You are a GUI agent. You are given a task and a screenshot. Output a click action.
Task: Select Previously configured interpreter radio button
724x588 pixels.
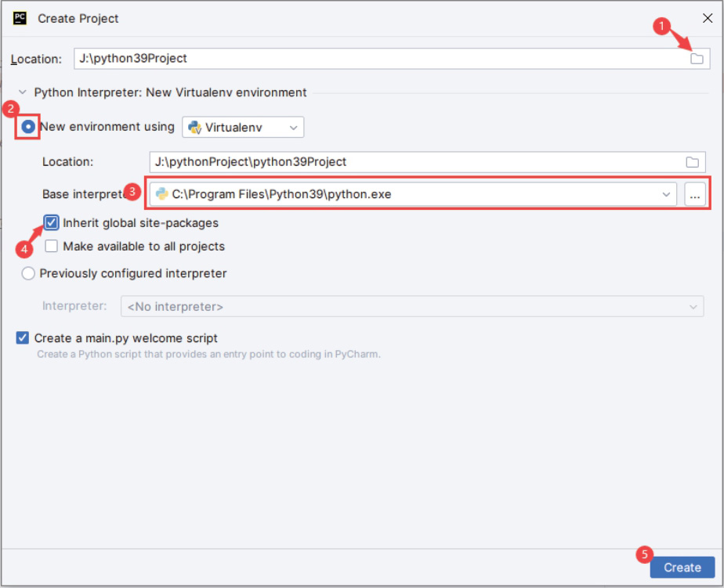point(28,273)
